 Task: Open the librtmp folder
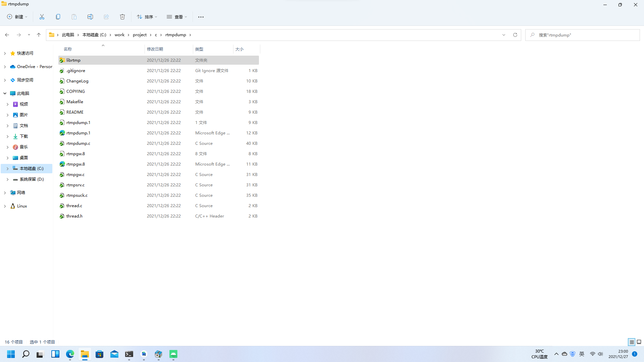[73, 60]
